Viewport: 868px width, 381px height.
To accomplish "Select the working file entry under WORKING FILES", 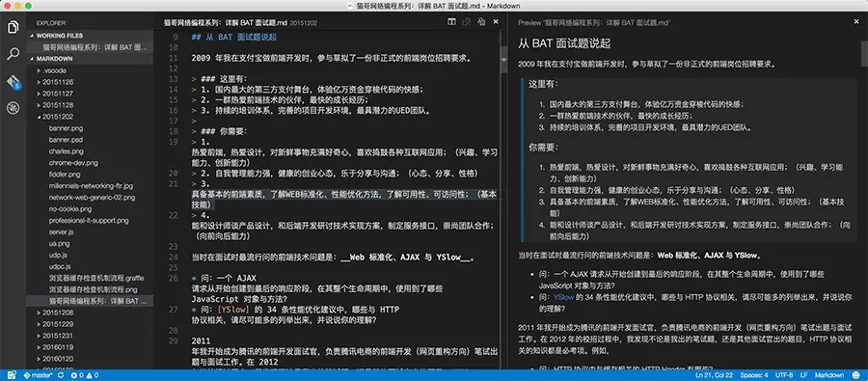I will [x=91, y=47].
